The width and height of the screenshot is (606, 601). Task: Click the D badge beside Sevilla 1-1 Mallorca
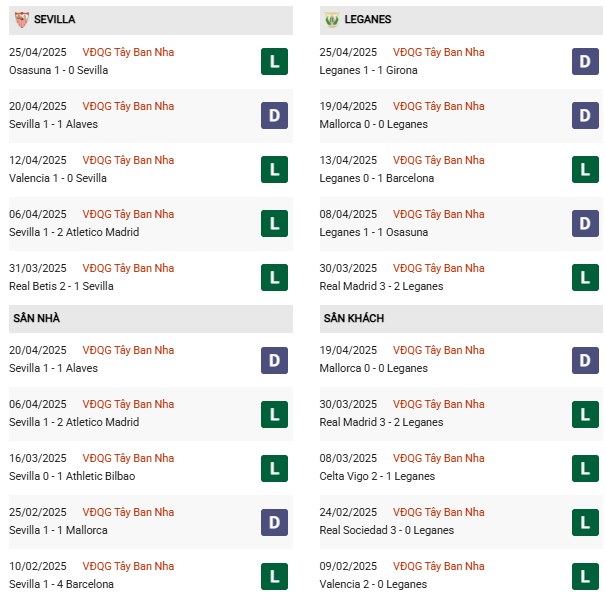point(274,523)
